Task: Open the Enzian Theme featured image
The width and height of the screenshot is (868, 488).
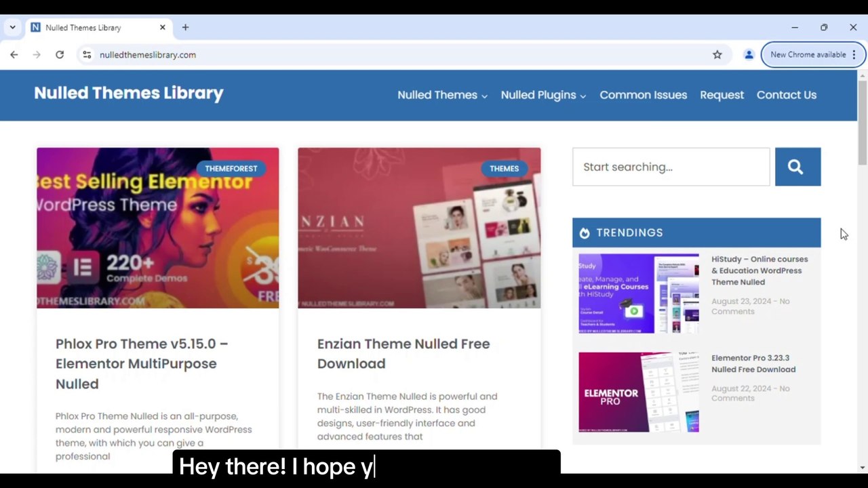Action: (x=419, y=228)
